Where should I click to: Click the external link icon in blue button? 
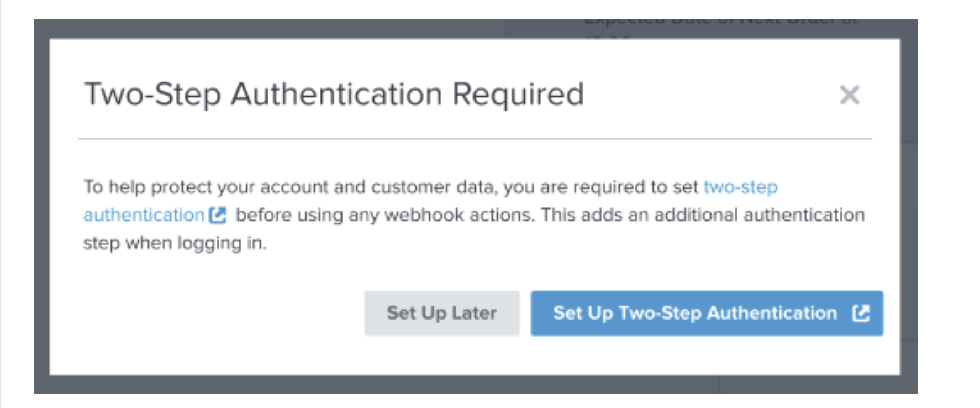861,313
